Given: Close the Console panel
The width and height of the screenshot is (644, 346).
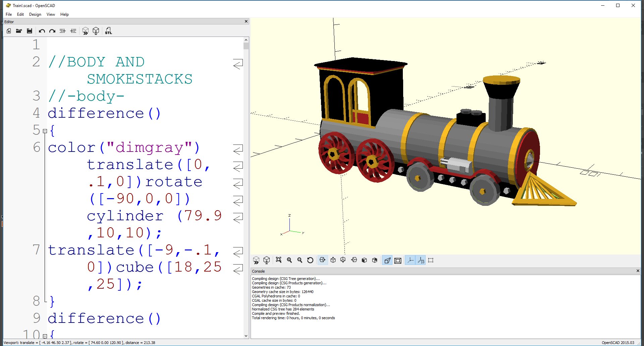Looking at the screenshot, I should click(638, 271).
